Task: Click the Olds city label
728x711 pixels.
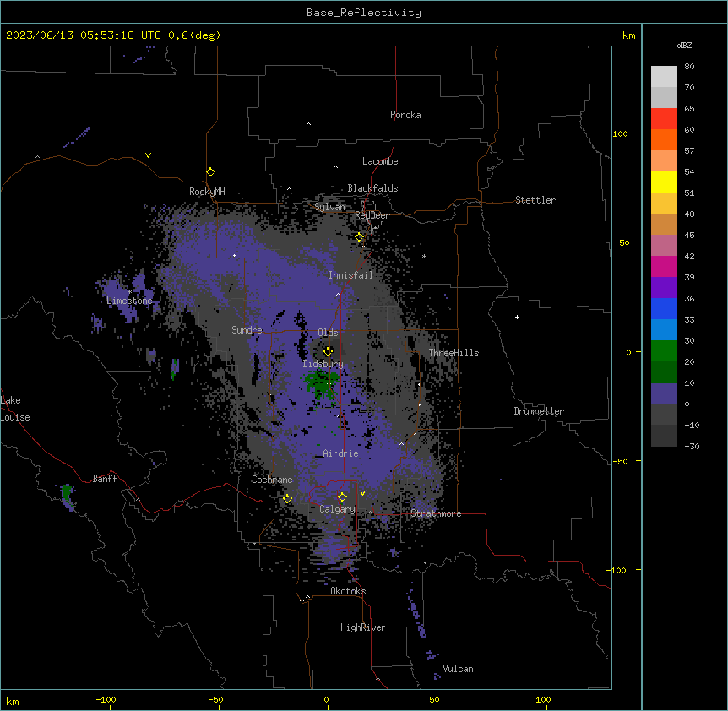Action: [x=328, y=333]
